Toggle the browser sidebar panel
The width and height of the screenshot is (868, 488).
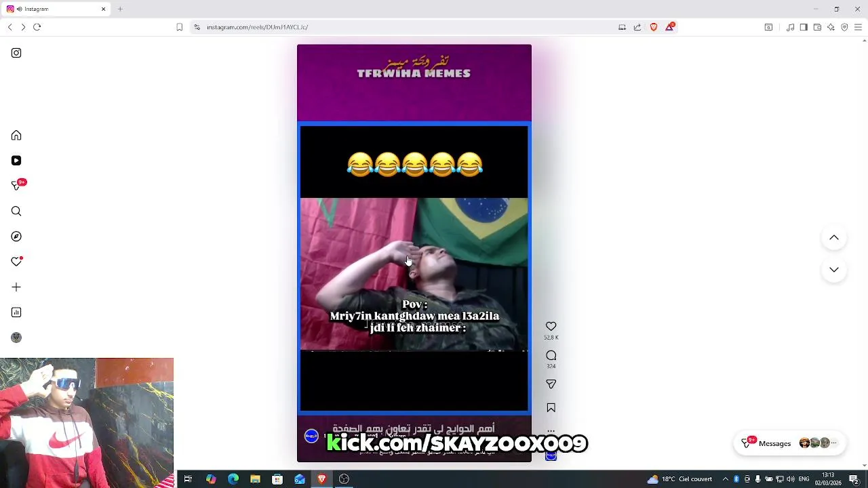[804, 27]
